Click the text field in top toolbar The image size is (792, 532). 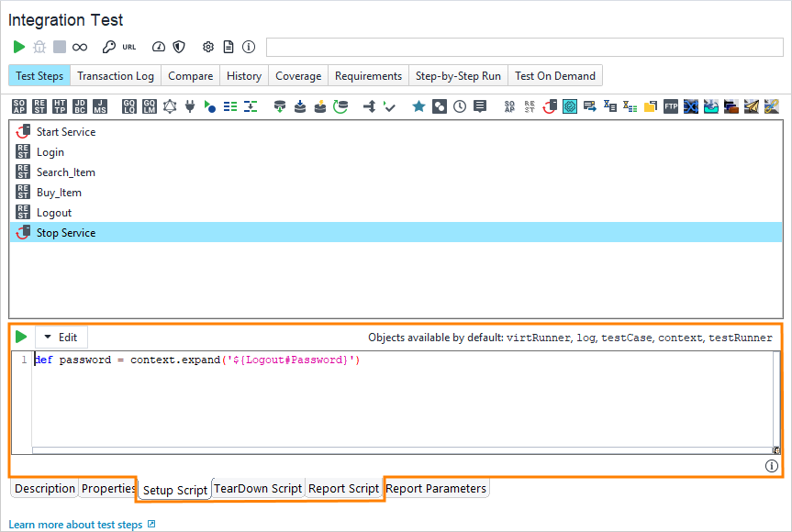(x=524, y=47)
